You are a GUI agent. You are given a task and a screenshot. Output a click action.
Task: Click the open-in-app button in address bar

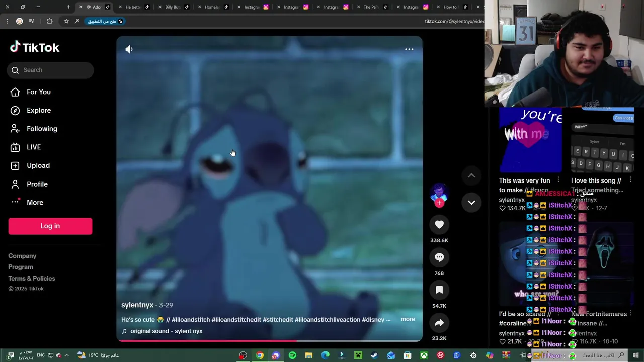106,21
